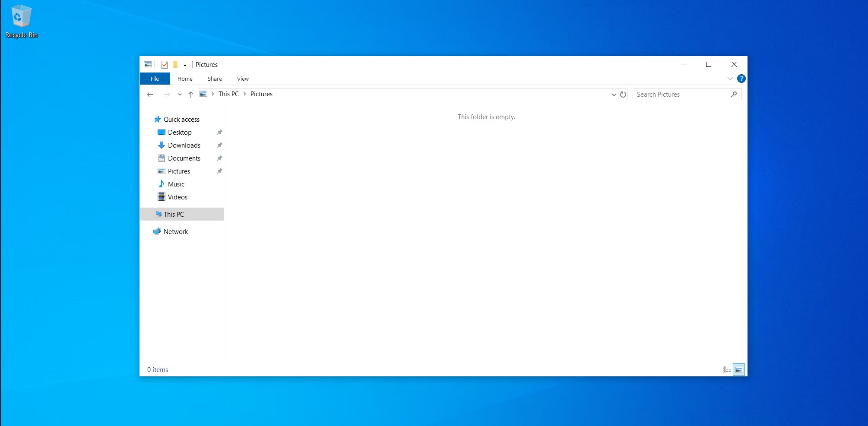Expand the ribbon using the chevron
Viewport: 868px width, 426px height.
click(x=730, y=79)
